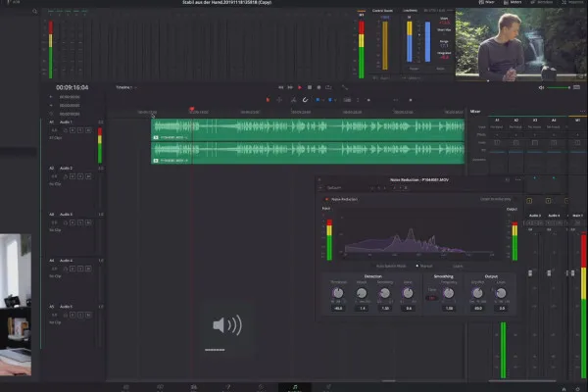Click the red playhead marker on ruler
Viewport: 588px width, 392px height.
[x=192, y=109]
